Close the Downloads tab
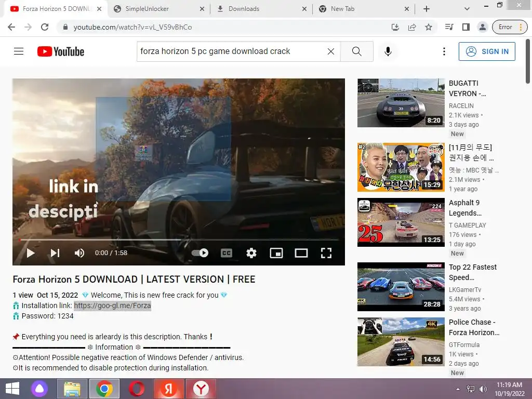This screenshot has width=532, height=399. coord(304,9)
